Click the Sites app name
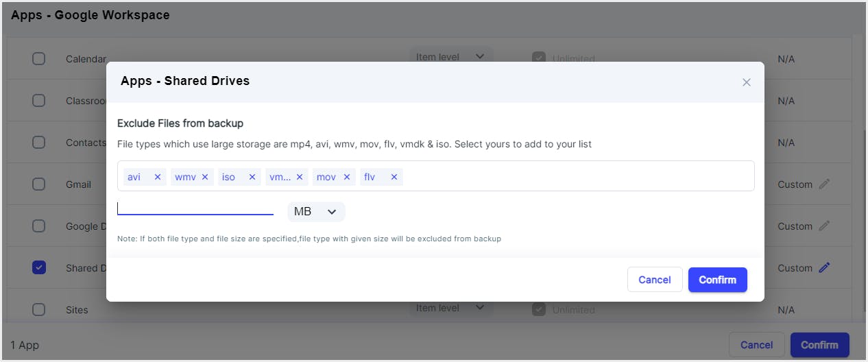The width and height of the screenshot is (868, 362). [77, 310]
